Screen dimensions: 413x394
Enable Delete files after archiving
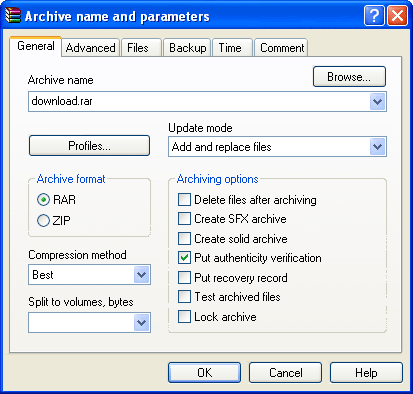[184, 200]
